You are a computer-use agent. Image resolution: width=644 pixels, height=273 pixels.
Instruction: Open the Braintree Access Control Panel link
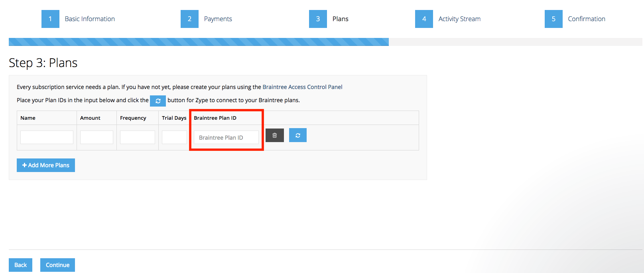[x=302, y=87]
